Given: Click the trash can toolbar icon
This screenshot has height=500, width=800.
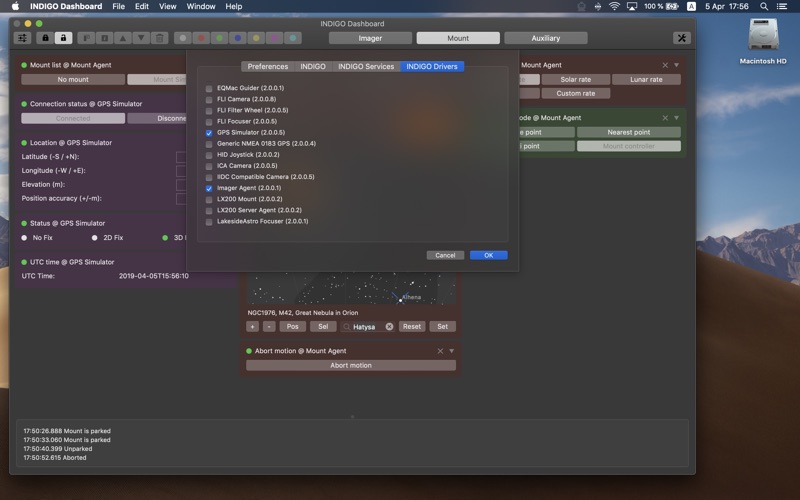Looking at the screenshot, I should pos(160,38).
